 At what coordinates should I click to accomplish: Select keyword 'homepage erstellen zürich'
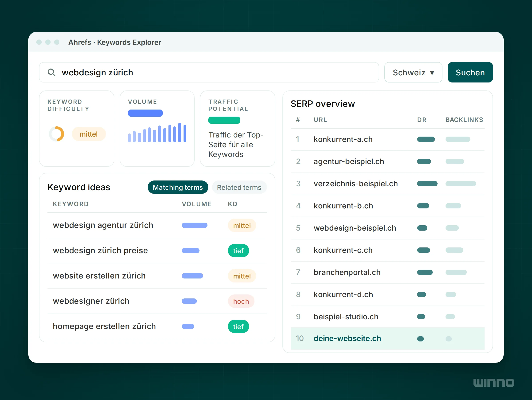(104, 326)
